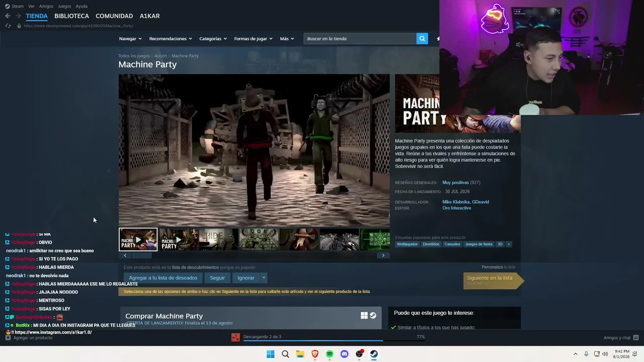
Task: Open the Ignorar options dropdown arrow
Action: coord(263,278)
